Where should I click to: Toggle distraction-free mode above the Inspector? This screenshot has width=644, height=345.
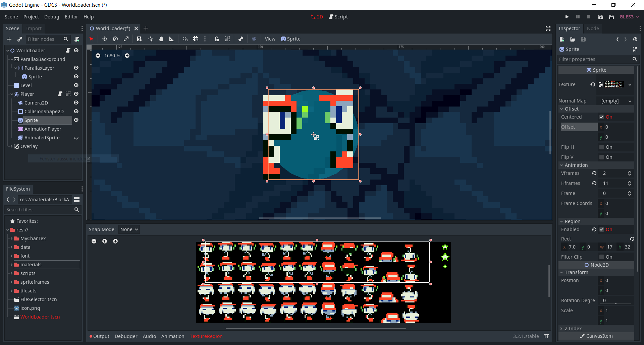[548, 28]
